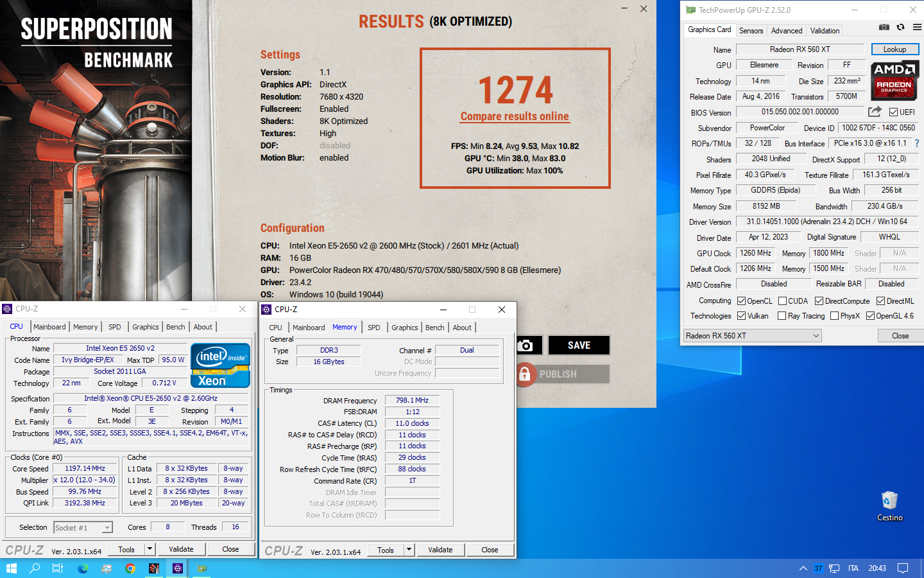Screen dimensions: 924x578
Task: Click the temperature 37 tray icon
Action: (x=818, y=568)
